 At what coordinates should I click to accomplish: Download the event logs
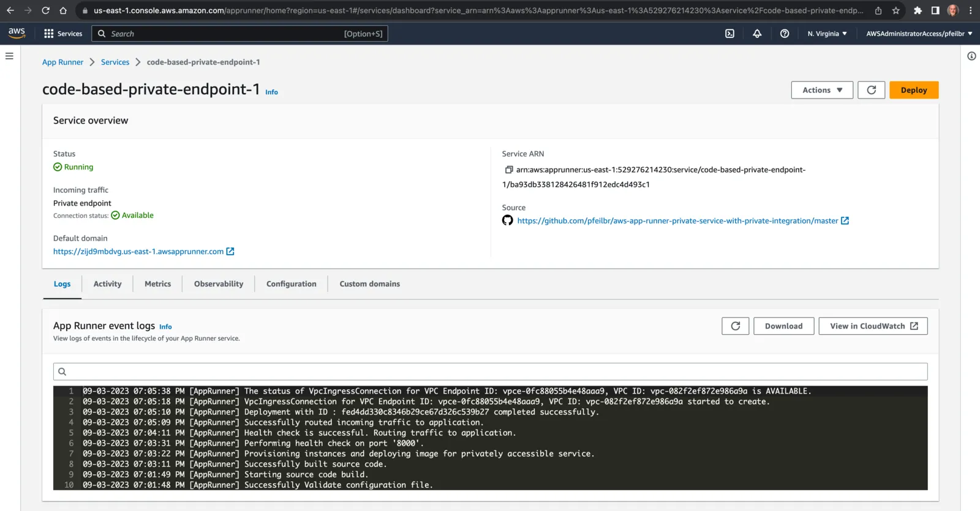[783, 326]
